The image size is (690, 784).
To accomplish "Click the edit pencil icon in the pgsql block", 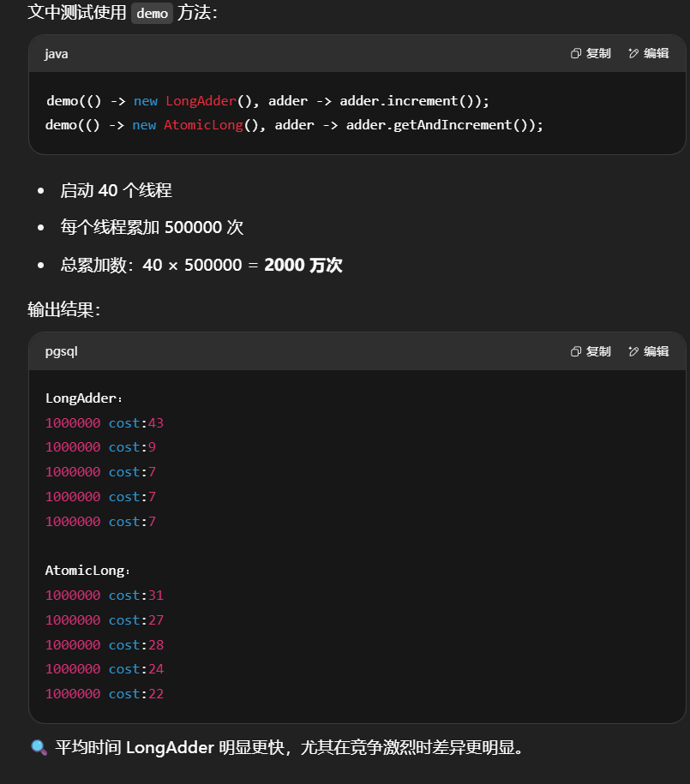I will coord(633,351).
